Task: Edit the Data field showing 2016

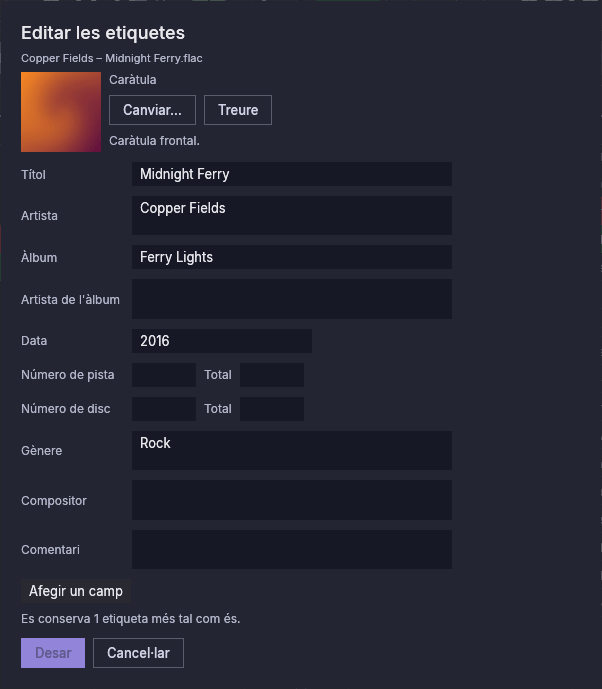Action: click(222, 341)
